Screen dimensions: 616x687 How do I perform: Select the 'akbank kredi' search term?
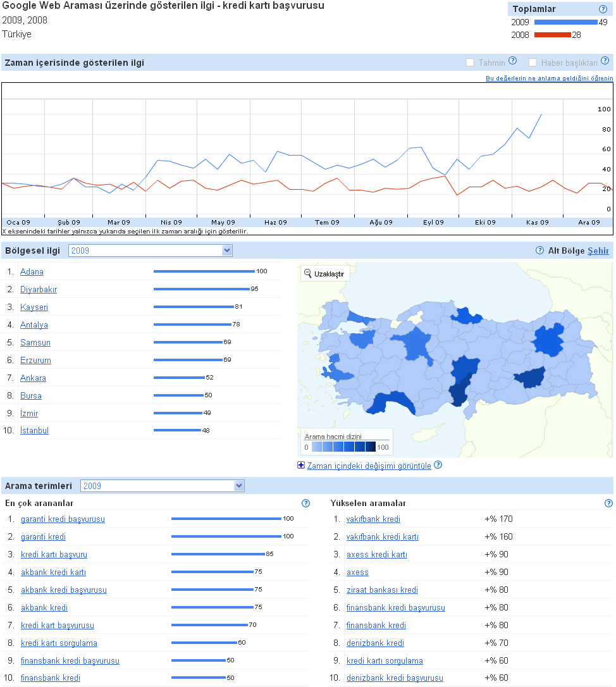tap(44, 608)
